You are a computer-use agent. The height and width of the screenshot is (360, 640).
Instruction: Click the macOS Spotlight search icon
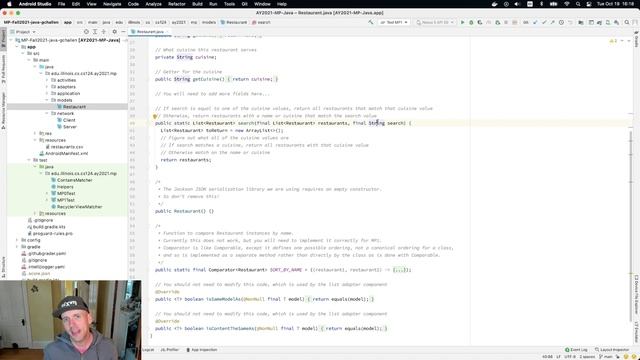tap(578, 4)
